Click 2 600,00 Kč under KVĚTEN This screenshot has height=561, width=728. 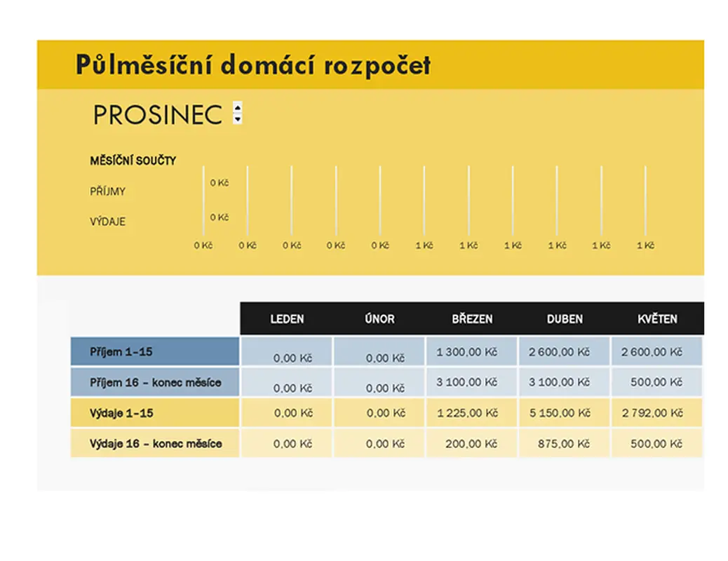pos(657,351)
